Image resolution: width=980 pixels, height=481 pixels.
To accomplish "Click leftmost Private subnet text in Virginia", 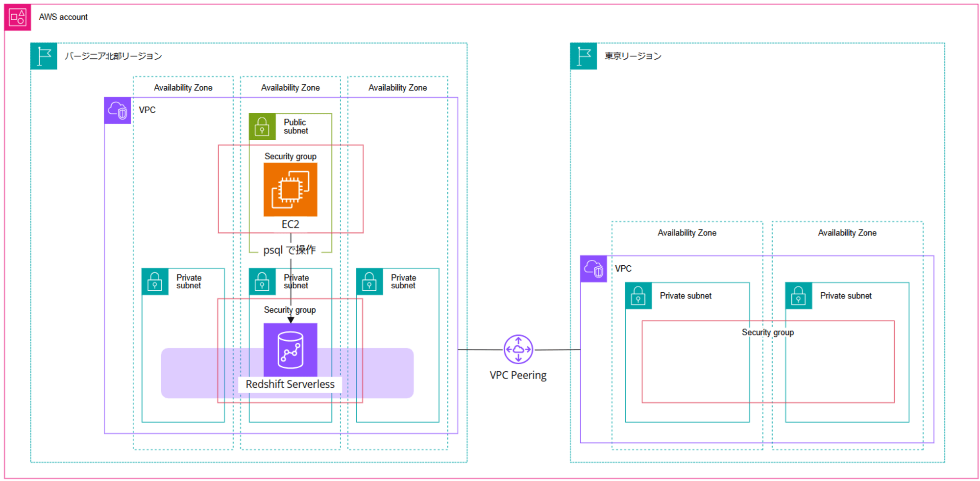I will pyautogui.click(x=189, y=281).
